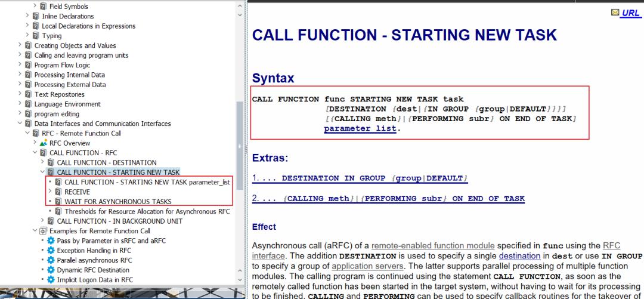Click the Thresholds for Resource Allocation icon
644x299 pixels.
pos(58,211)
